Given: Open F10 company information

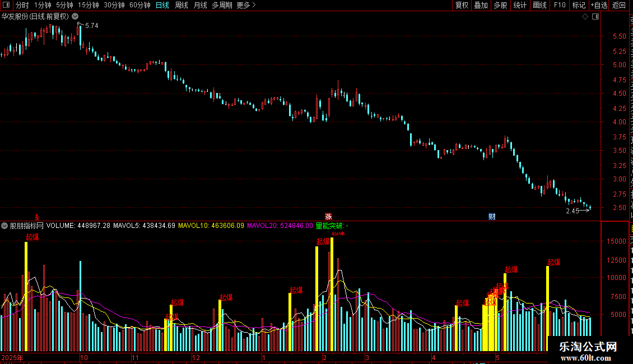Looking at the screenshot, I should pos(560,5).
